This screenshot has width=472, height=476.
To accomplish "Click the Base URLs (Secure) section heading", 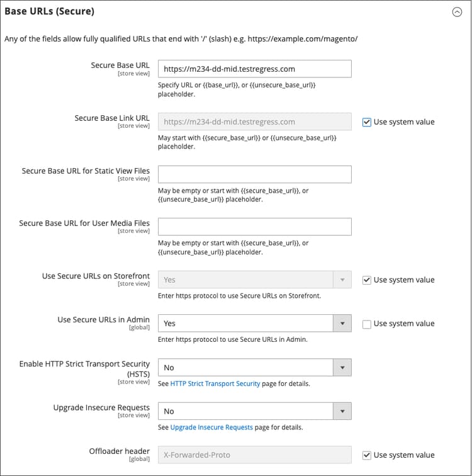I will tap(50, 11).
